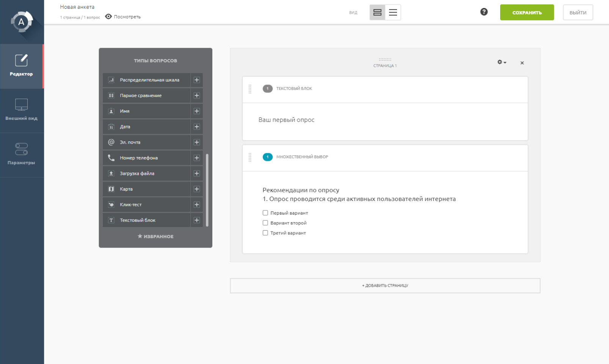Add a Date (Дата) question with plus
This screenshot has height=364, width=609.
point(196,127)
